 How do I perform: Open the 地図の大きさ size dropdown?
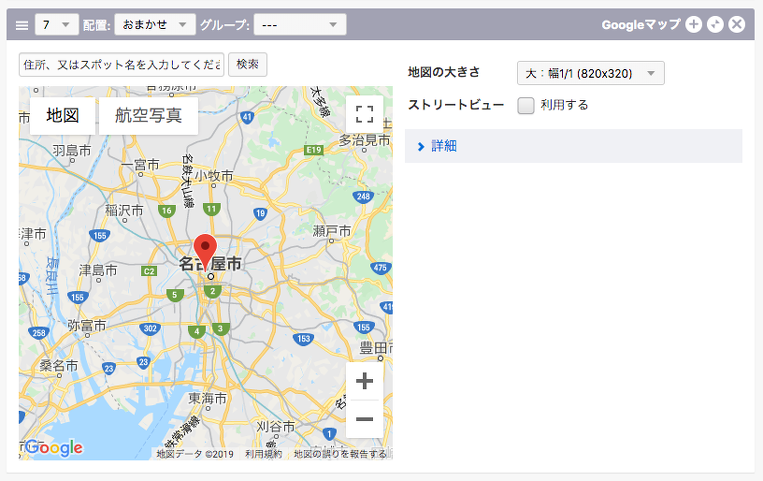[591, 73]
